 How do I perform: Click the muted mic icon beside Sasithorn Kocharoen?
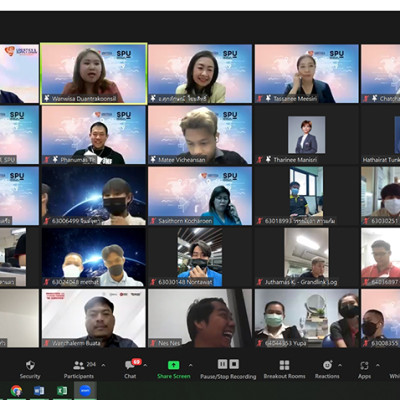153,221
